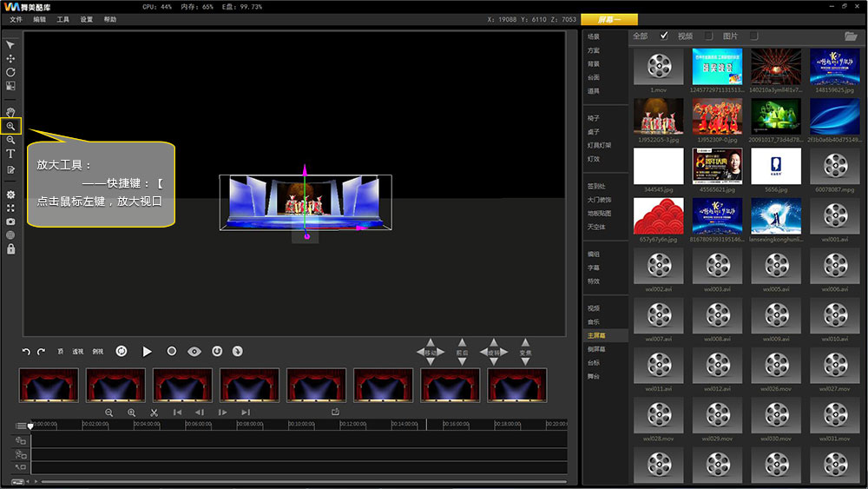Image resolution: width=868 pixels, height=489 pixels.
Task: Enable the 图片 (Picture) filter checkbox
Action: tap(753, 36)
